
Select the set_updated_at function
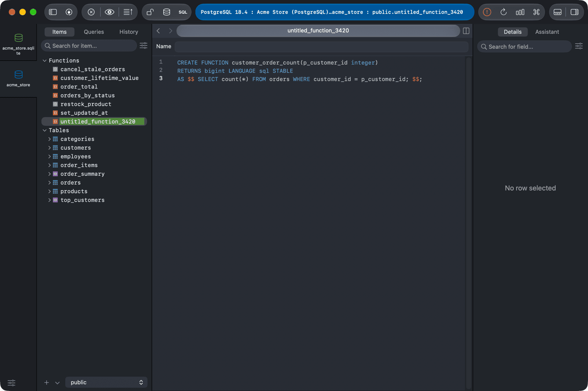click(84, 113)
